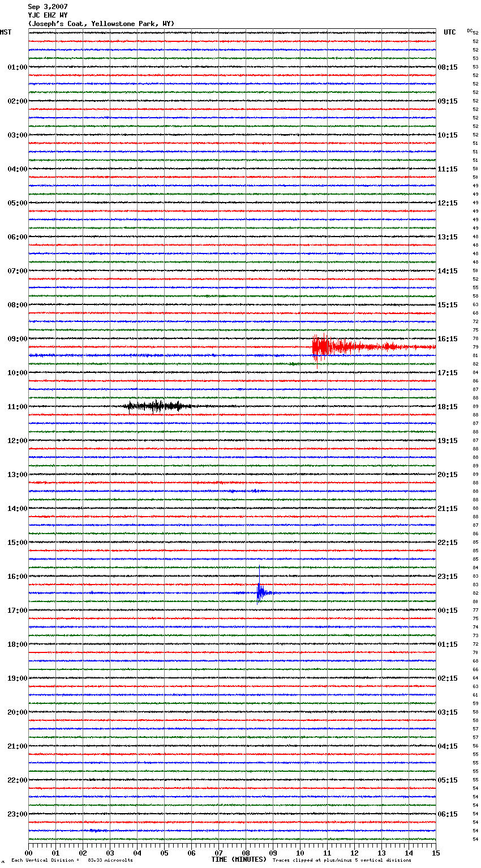
Task: Click the Joseph's Coat, Yellowstone Park location title
Action: 101,24
